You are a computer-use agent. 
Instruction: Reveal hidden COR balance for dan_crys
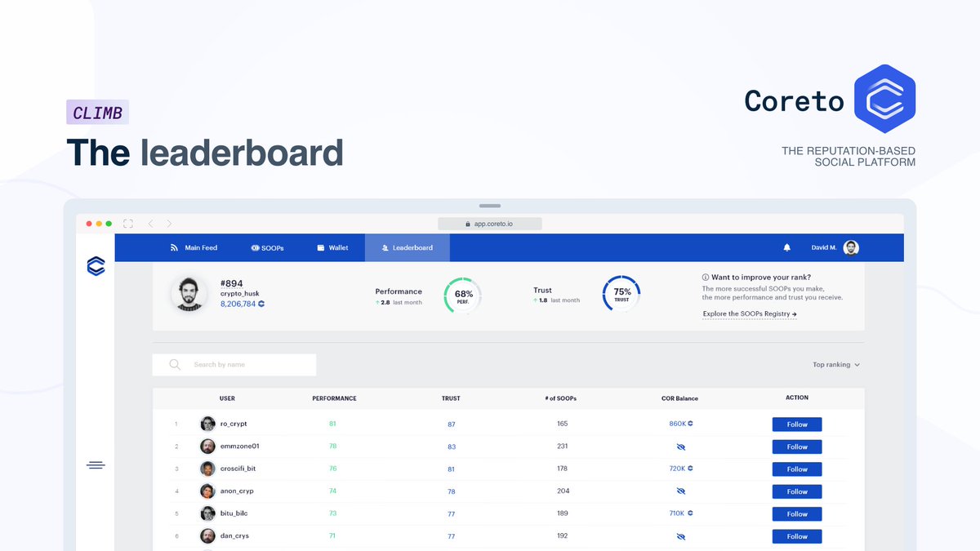[x=680, y=536]
